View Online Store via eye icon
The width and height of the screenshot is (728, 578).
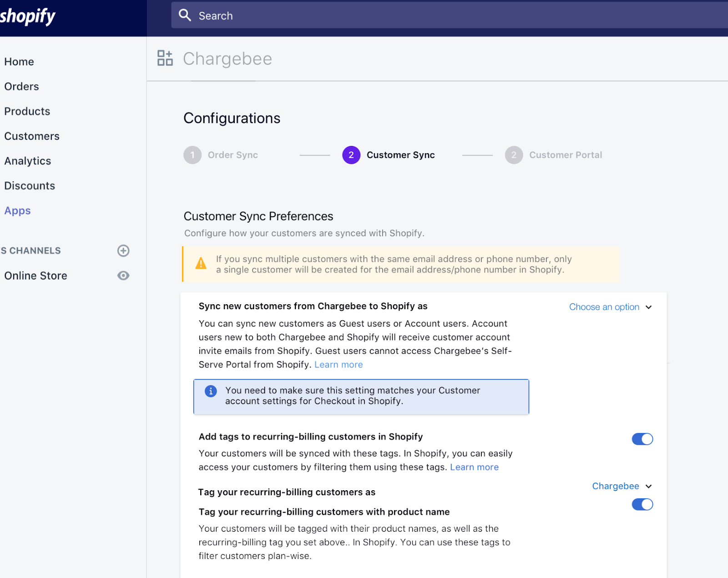tap(123, 276)
